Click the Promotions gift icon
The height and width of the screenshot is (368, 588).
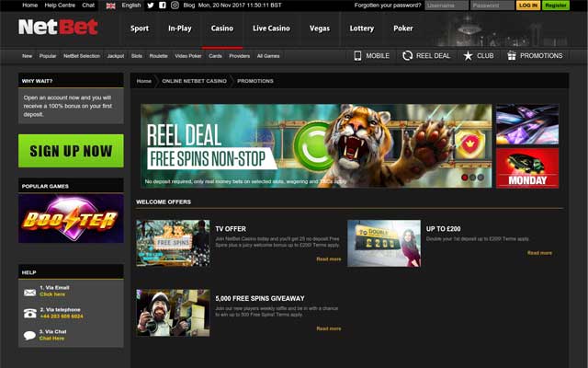pos(512,55)
